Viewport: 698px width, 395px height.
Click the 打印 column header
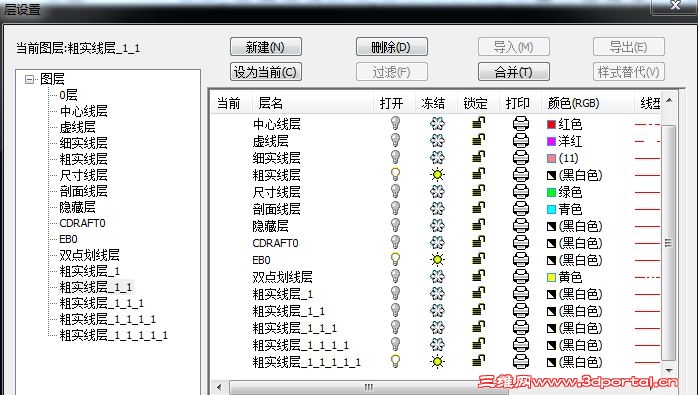click(520, 103)
